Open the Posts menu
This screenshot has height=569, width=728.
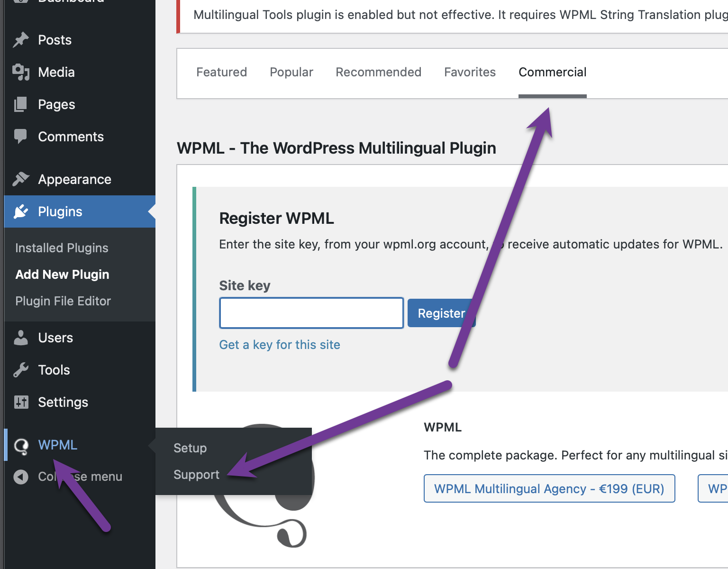pyautogui.click(x=80, y=40)
